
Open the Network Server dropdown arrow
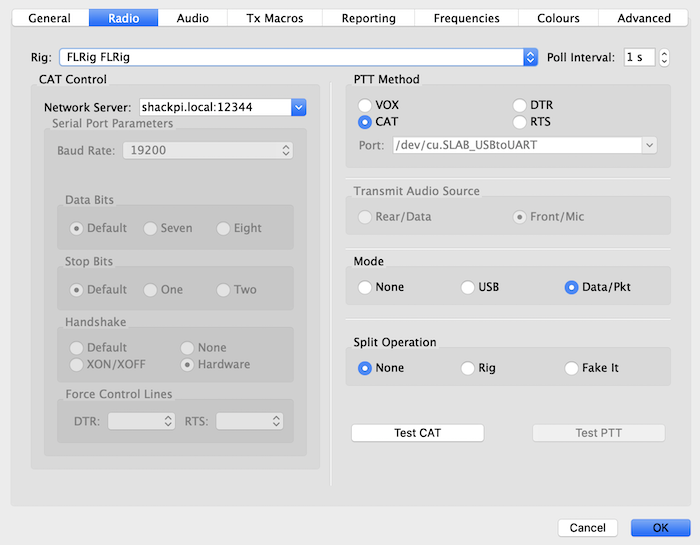click(x=297, y=107)
